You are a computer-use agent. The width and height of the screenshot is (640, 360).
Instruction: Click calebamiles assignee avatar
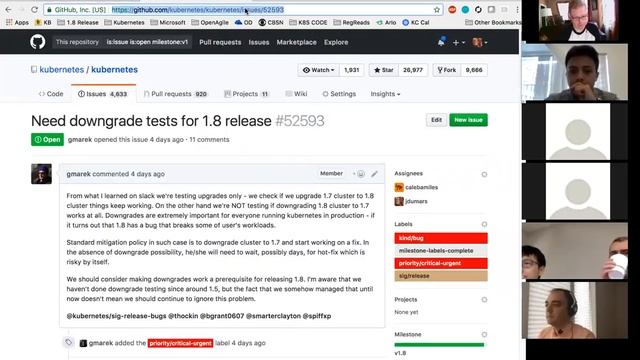point(399,187)
